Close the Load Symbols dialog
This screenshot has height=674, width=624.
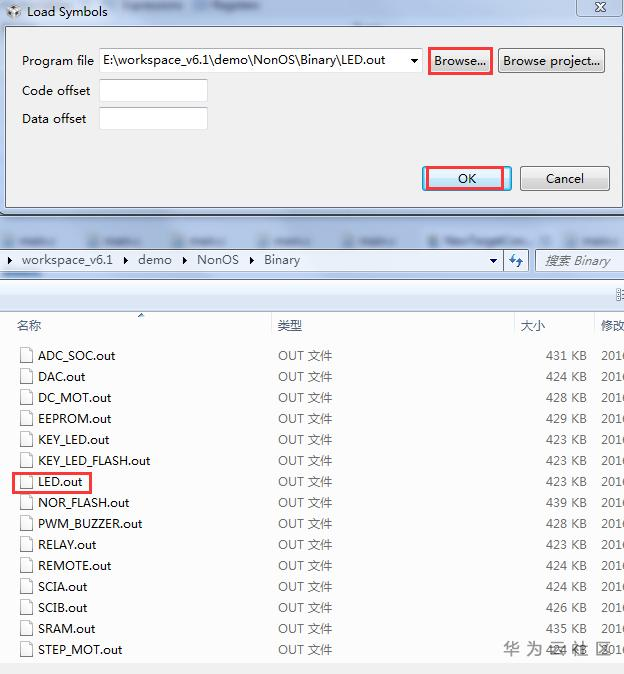tap(600, 7)
